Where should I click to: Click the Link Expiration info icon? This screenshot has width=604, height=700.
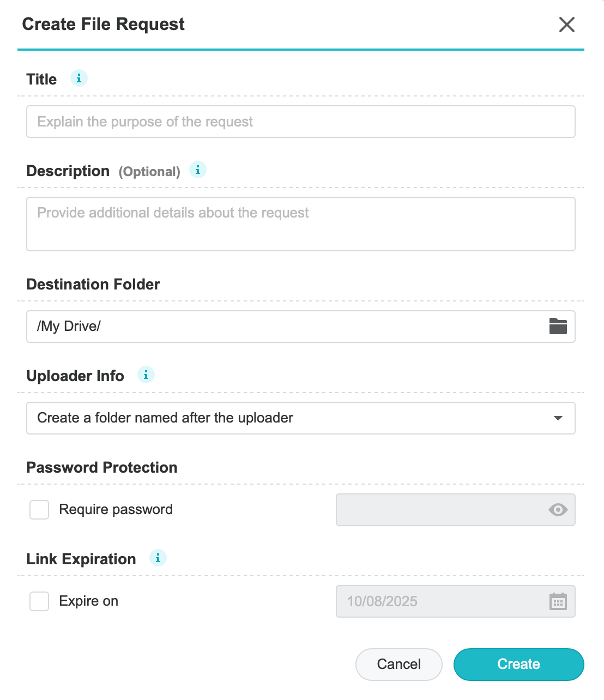(x=158, y=558)
